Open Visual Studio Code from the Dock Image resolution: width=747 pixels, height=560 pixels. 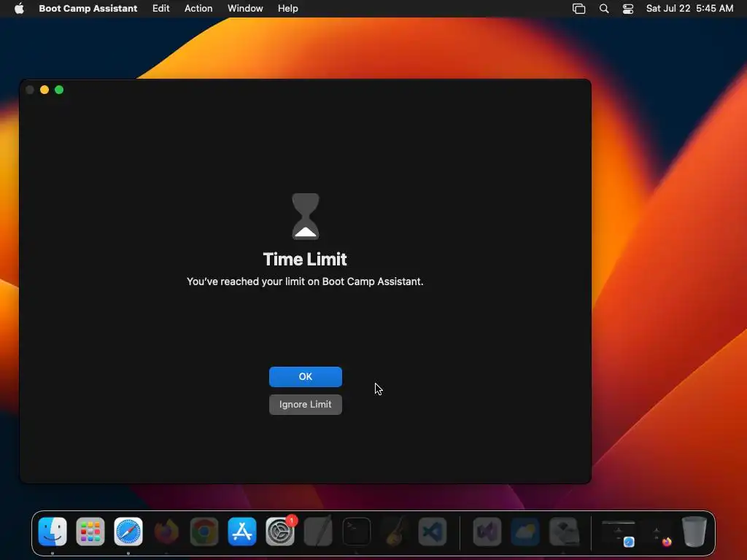pyautogui.click(x=433, y=532)
